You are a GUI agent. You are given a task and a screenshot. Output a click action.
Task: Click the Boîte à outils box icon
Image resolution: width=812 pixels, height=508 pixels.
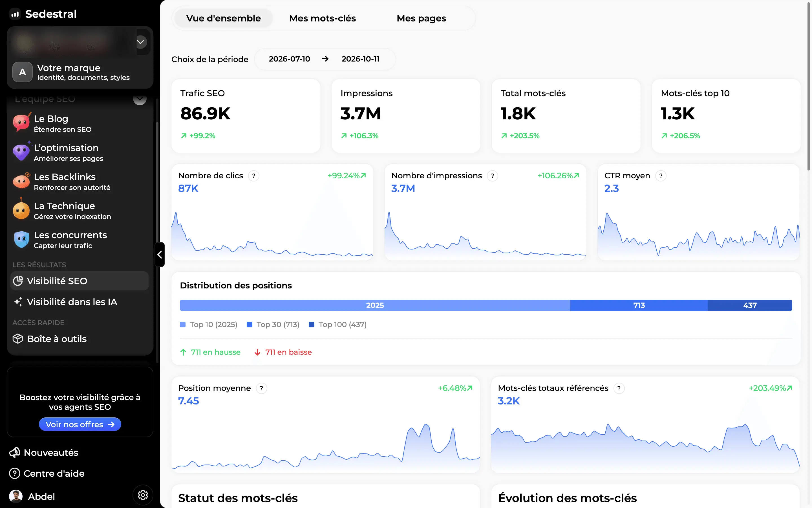tap(18, 339)
